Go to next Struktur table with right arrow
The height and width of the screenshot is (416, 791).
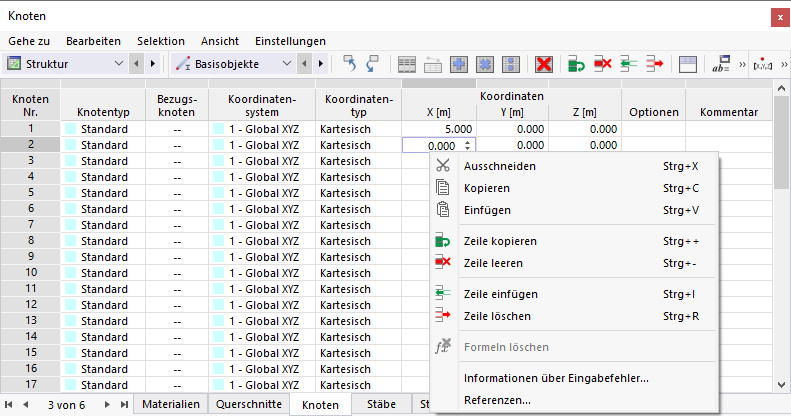[152, 64]
